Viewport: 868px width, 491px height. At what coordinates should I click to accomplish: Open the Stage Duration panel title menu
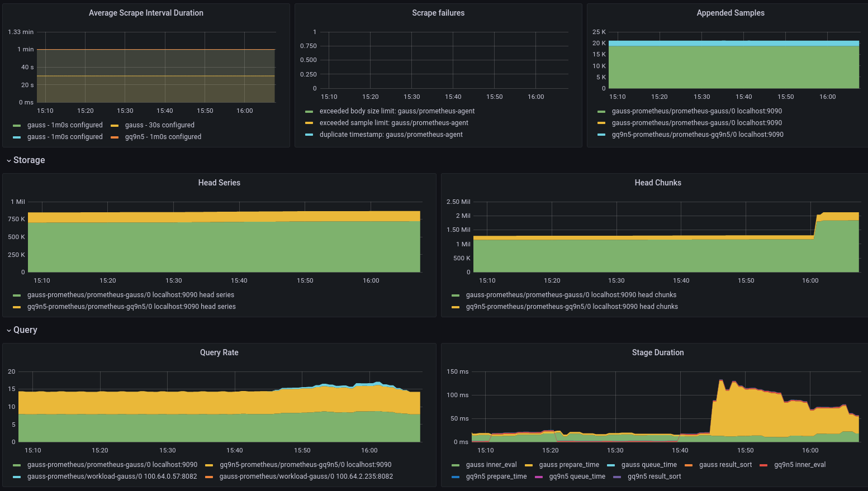[x=658, y=352]
